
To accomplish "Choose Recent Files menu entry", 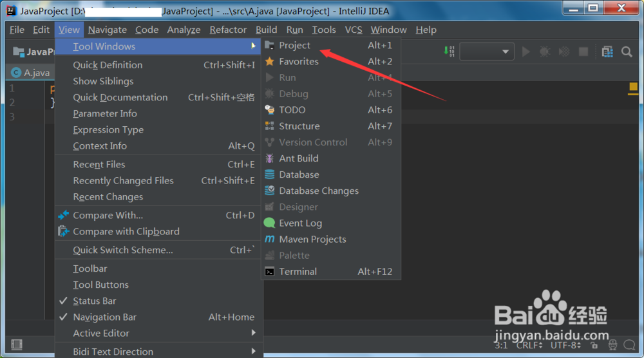I will [158, 164].
